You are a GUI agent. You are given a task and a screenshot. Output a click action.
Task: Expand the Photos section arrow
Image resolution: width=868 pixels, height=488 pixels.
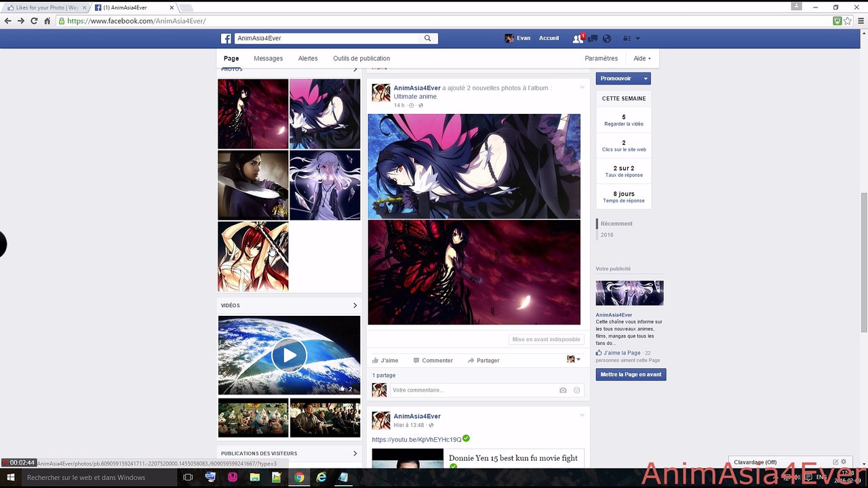pyautogui.click(x=355, y=69)
